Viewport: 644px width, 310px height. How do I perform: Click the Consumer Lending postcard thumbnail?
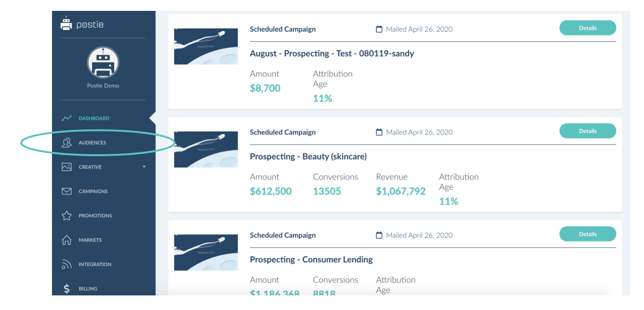point(206,252)
